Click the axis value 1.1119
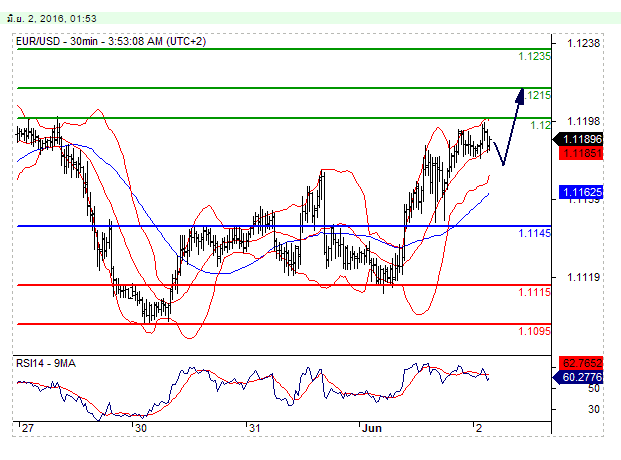 click(x=583, y=277)
